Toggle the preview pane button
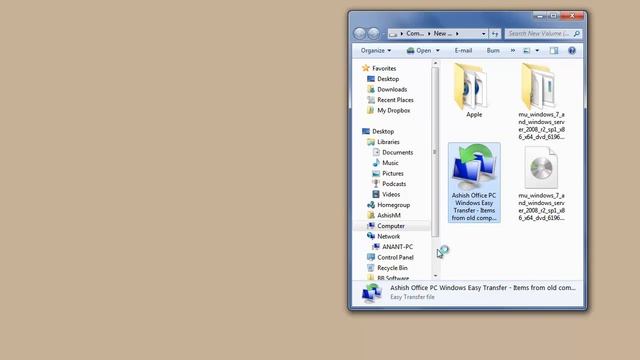The height and width of the screenshot is (360, 640). click(554, 50)
